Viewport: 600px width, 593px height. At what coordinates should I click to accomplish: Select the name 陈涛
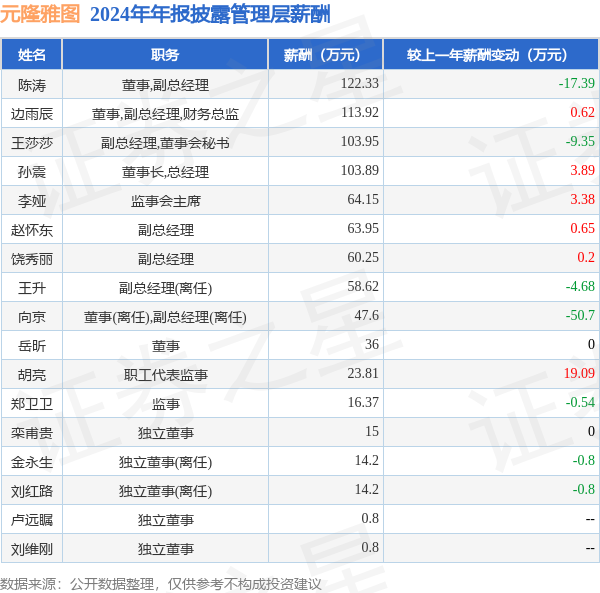[x=32, y=85]
